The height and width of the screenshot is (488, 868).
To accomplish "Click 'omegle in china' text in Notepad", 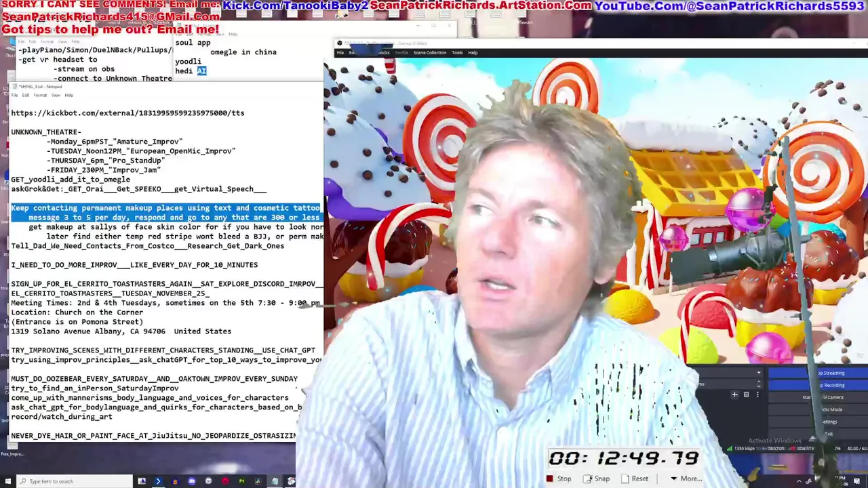I will pyautogui.click(x=243, y=52).
